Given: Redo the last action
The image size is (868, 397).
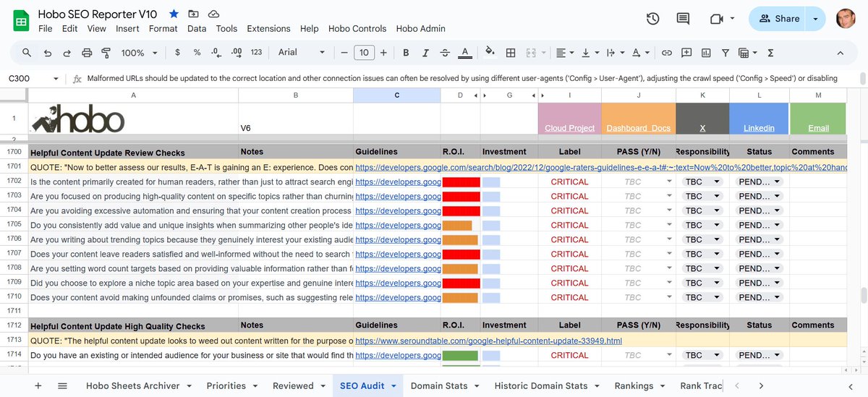Looking at the screenshot, I should [x=67, y=53].
